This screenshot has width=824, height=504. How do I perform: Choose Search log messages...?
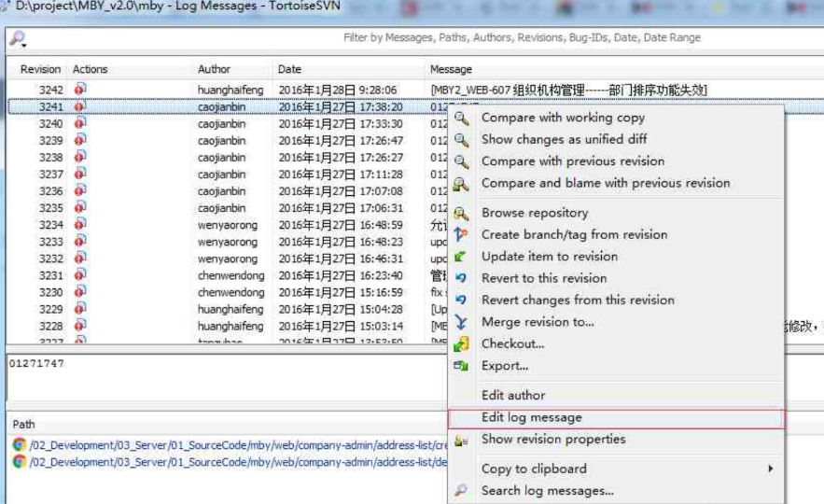(x=548, y=490)
